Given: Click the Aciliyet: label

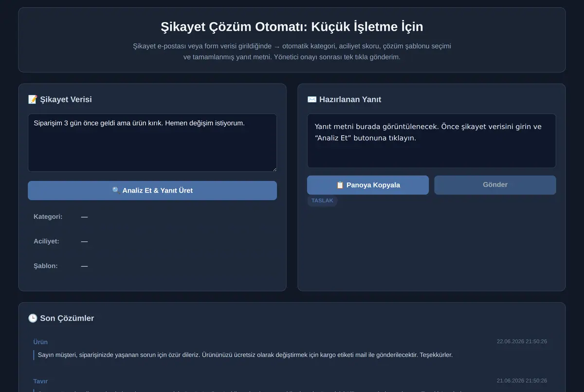Looking at the screenshot, I should pos(46,241).
